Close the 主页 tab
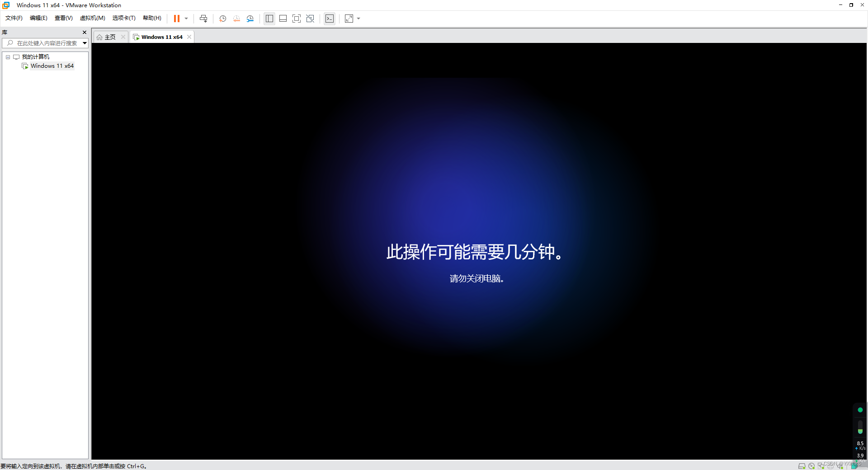This screenshot has width=868, height=470. click(x=123, y=37)
